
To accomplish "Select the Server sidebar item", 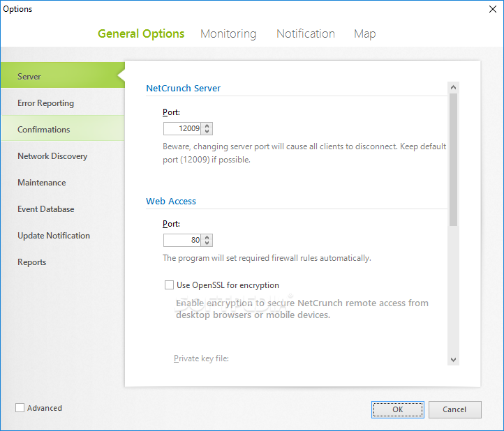I will pos(63,77).
